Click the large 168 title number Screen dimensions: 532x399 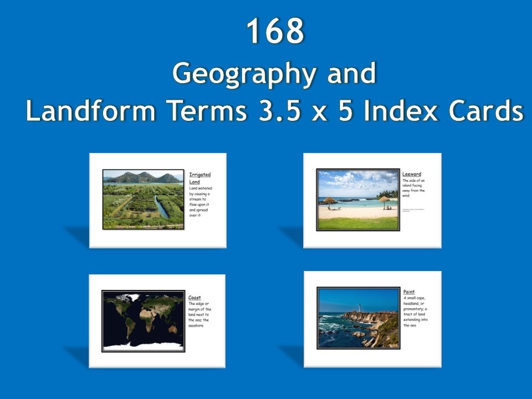pyautogui.click(x=275, y=32)
